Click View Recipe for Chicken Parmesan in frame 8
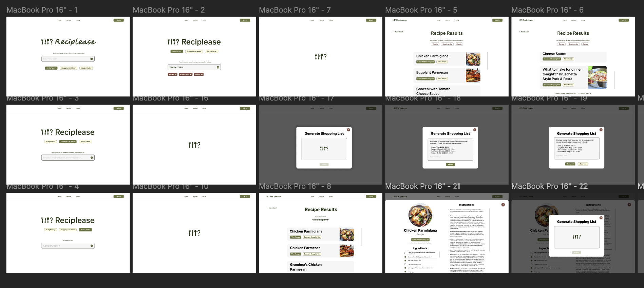 click(296, 254)
